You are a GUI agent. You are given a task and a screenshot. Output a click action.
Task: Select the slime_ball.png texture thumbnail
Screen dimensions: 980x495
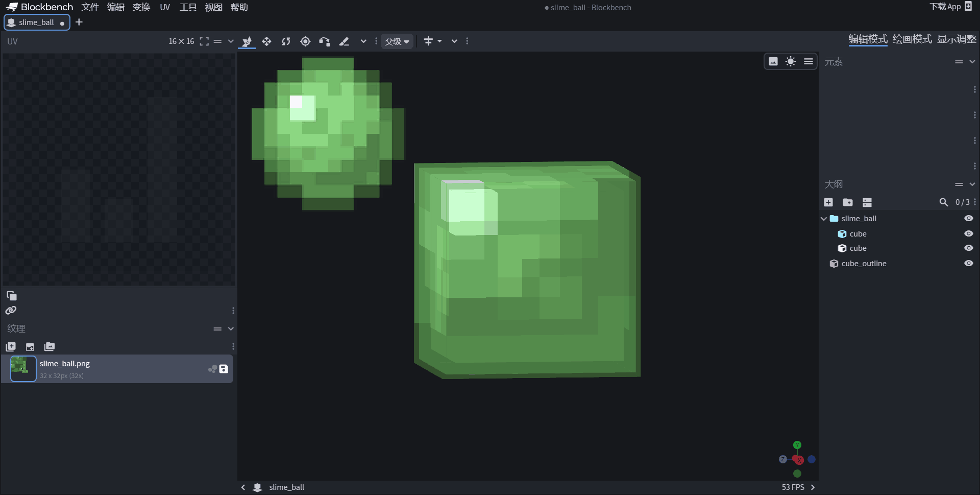23,368
